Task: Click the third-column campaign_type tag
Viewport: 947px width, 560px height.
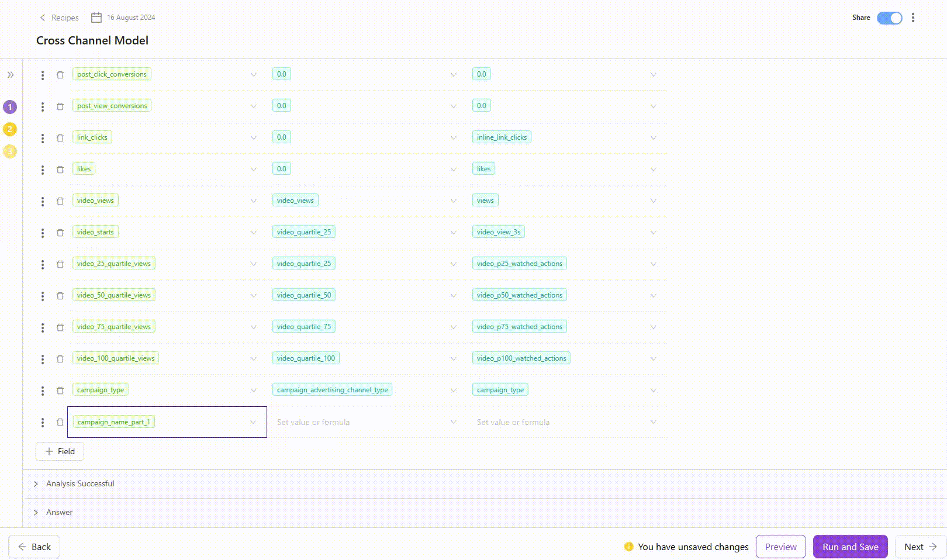Action: [x=500, y=390]
